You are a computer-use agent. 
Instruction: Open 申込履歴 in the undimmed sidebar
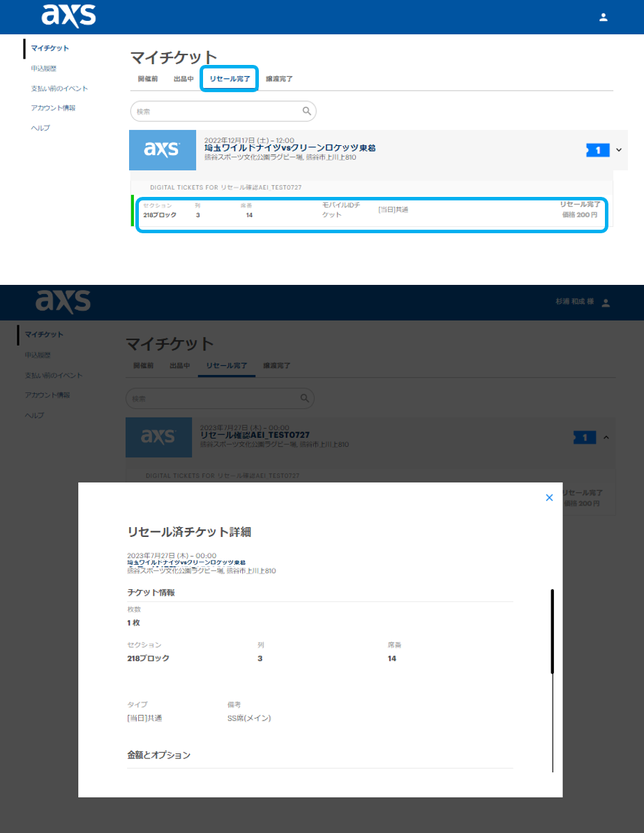click(x=43, y=68)
